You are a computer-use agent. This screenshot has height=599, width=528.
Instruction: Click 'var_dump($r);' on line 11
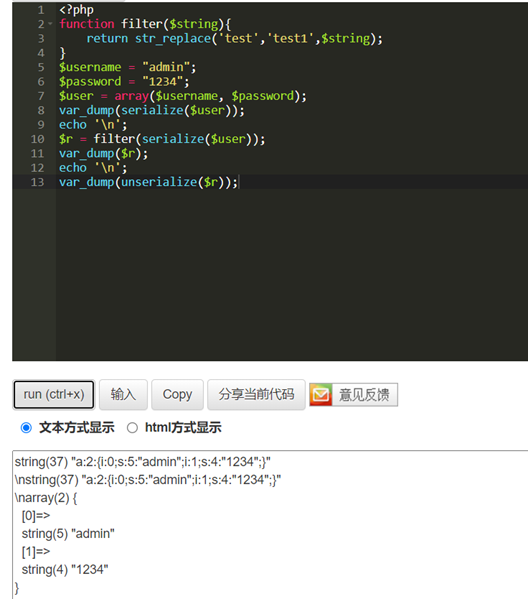click(x=103, y=154)
